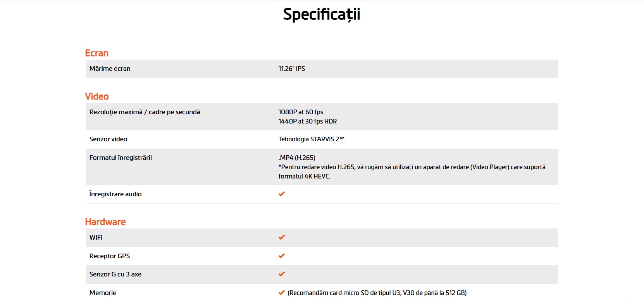Click the Senzor video label

pos(108,139)
